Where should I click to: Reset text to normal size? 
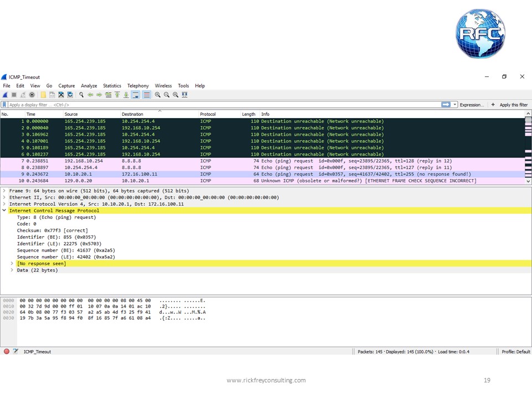[176, 95]
